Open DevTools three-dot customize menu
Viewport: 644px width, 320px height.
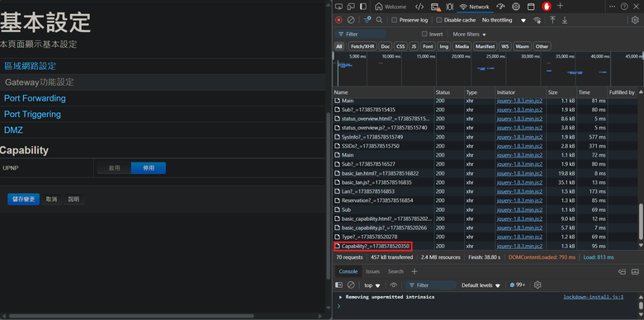coord(612,7)
